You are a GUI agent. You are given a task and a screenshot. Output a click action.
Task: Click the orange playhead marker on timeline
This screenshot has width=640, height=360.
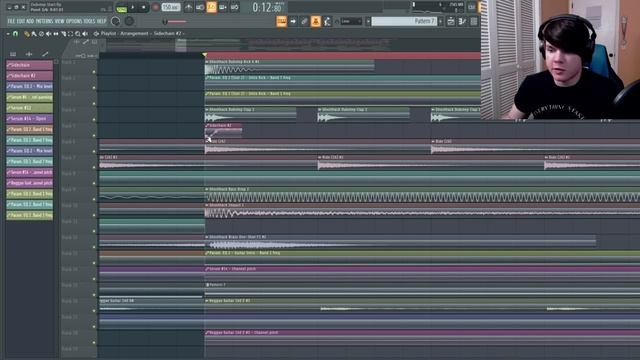tap(204, 55)
